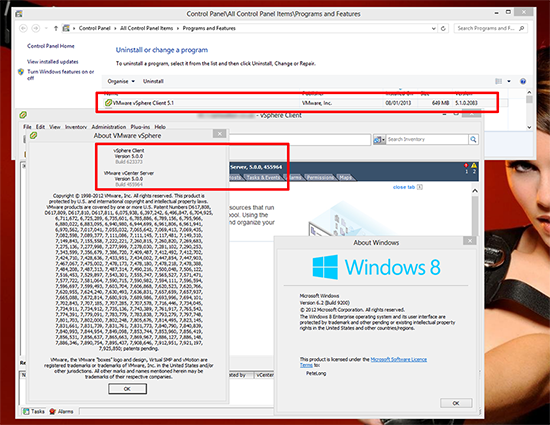Click the vCenter column header in tasks pane
Screen dimensions: 550x425
pyautogui.click(x=264, y=375)
